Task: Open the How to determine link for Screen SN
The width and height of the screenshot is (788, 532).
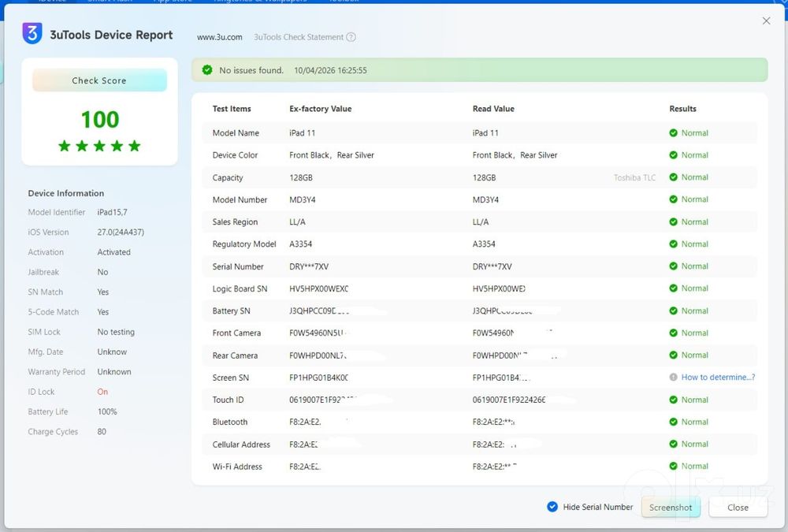Action: point(718,377)
